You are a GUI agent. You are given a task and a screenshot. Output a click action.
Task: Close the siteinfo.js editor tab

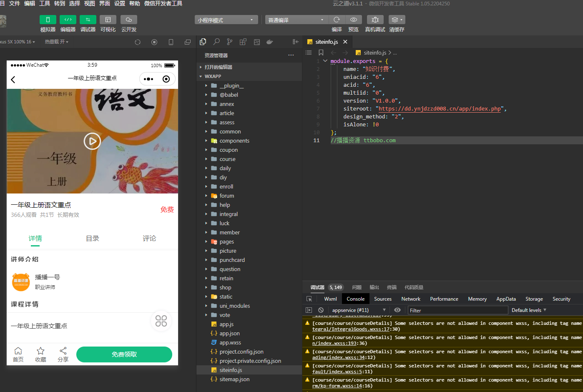pos(345,42)
